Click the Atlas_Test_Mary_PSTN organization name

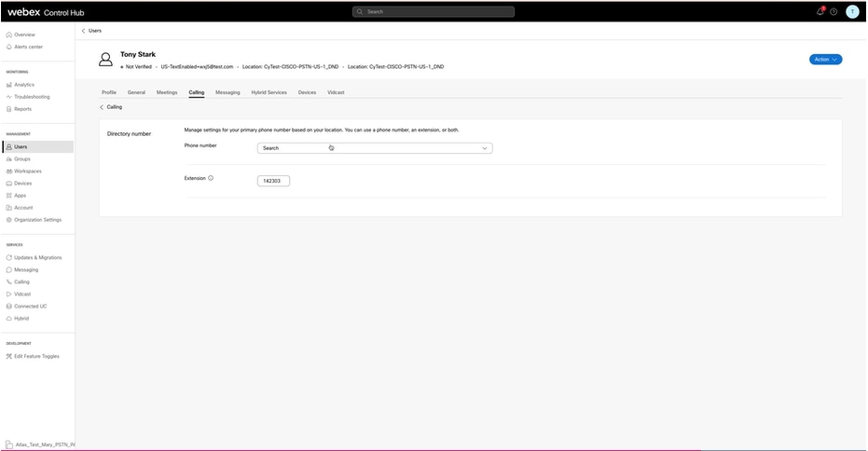click(45, 444)
